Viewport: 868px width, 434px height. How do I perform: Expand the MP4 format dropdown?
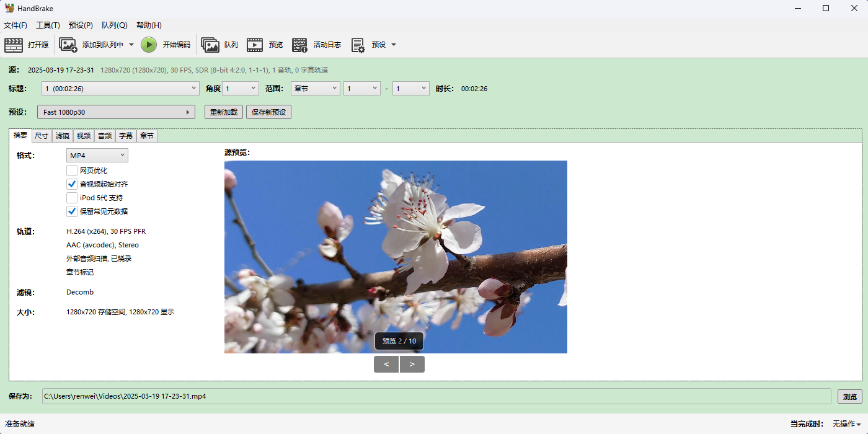pos(97,155)
